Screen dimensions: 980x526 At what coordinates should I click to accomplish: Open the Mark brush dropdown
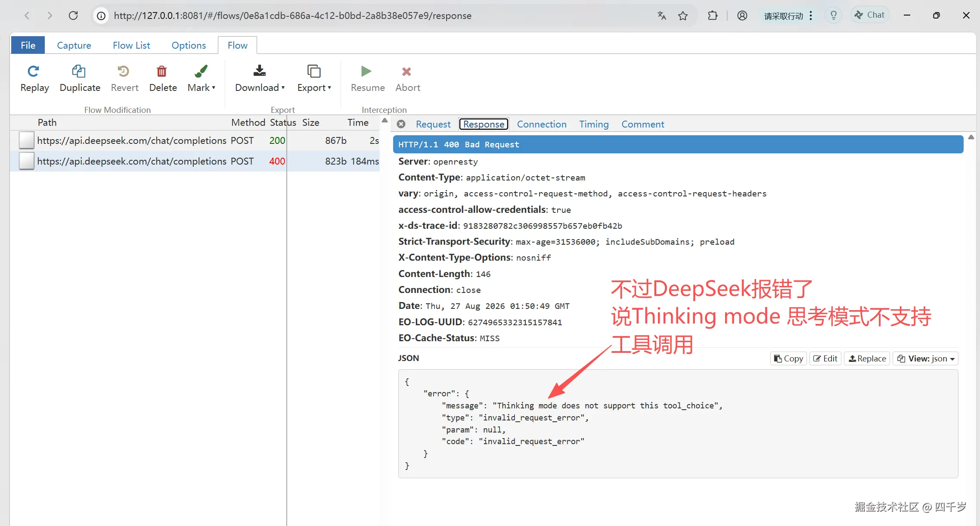(x=201, y=79)
